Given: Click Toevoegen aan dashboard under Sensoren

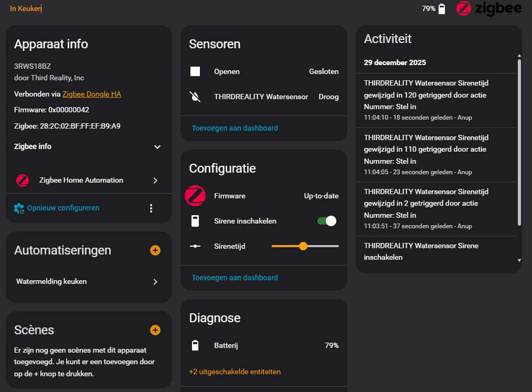Looking at the screenshot, I should (x=235, y=128).
